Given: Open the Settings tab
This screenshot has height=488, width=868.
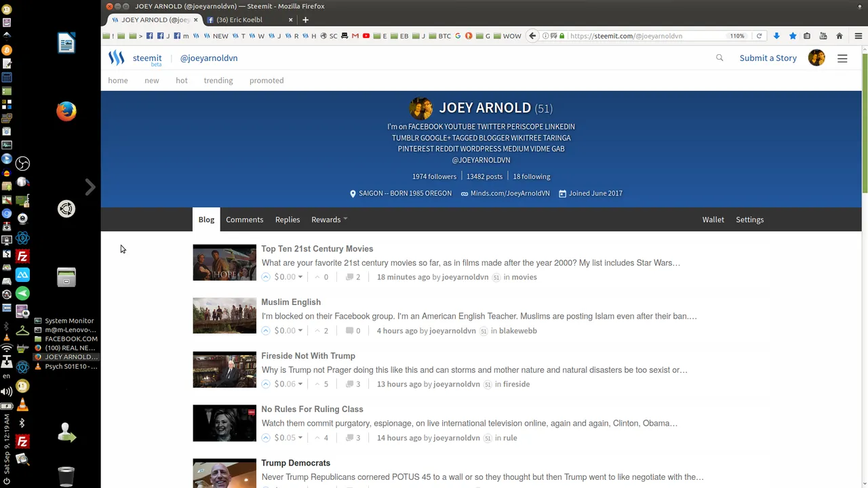Looking at the screenshot, I should click(749, 220).
